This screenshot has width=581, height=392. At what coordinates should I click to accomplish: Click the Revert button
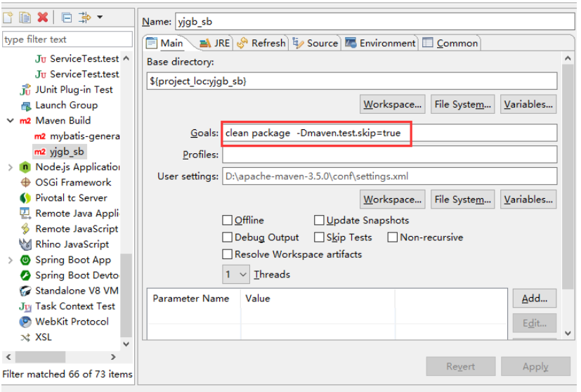point(461,367)
